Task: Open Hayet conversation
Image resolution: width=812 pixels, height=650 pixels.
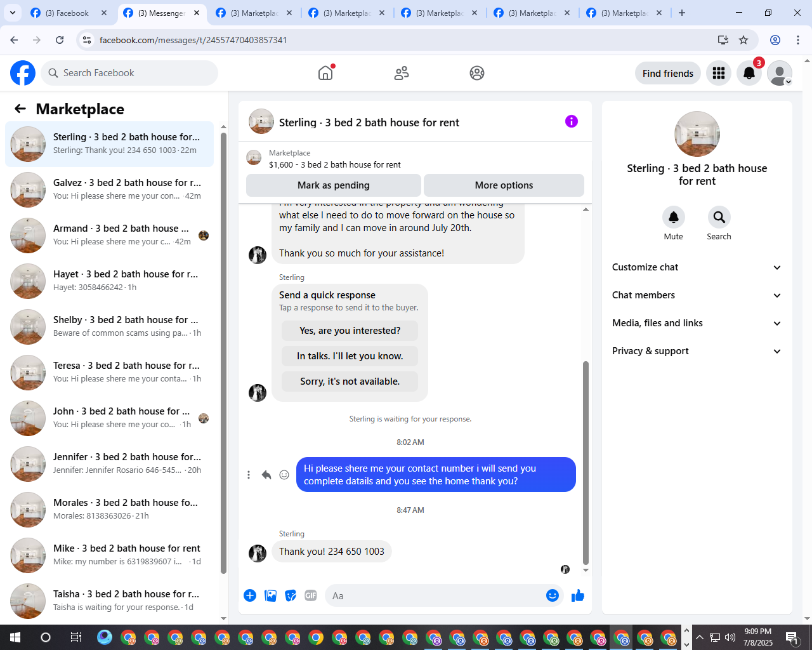Action: (110, 281)
